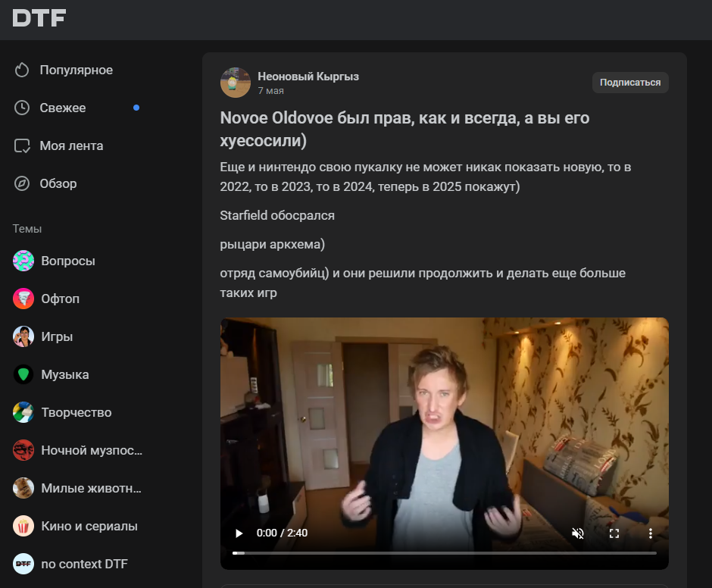Click the post date 7 мая

pyautogui.click(x=270, y=91)
